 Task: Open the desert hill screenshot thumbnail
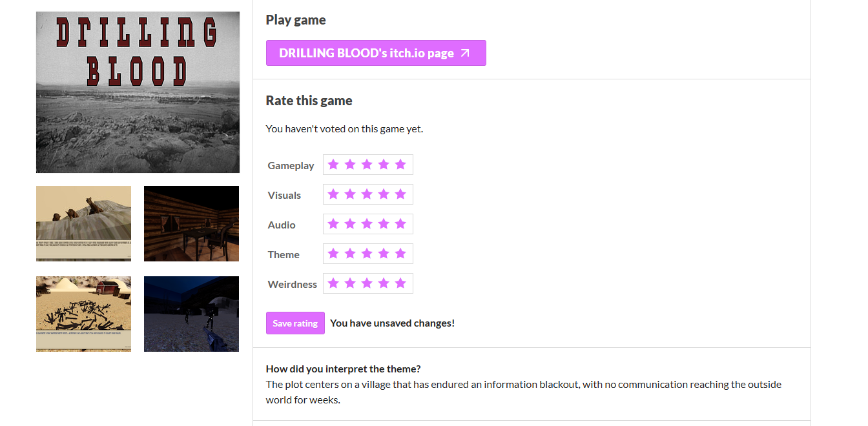(83, 223)
